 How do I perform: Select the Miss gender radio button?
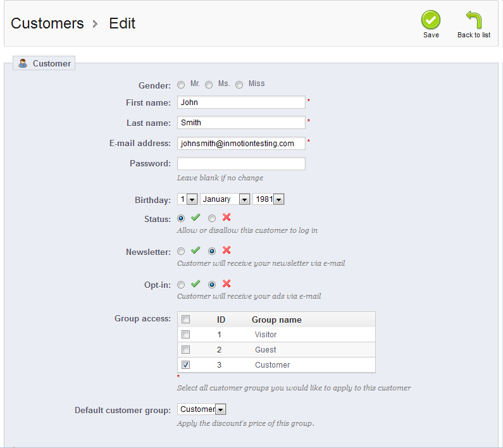239,85
